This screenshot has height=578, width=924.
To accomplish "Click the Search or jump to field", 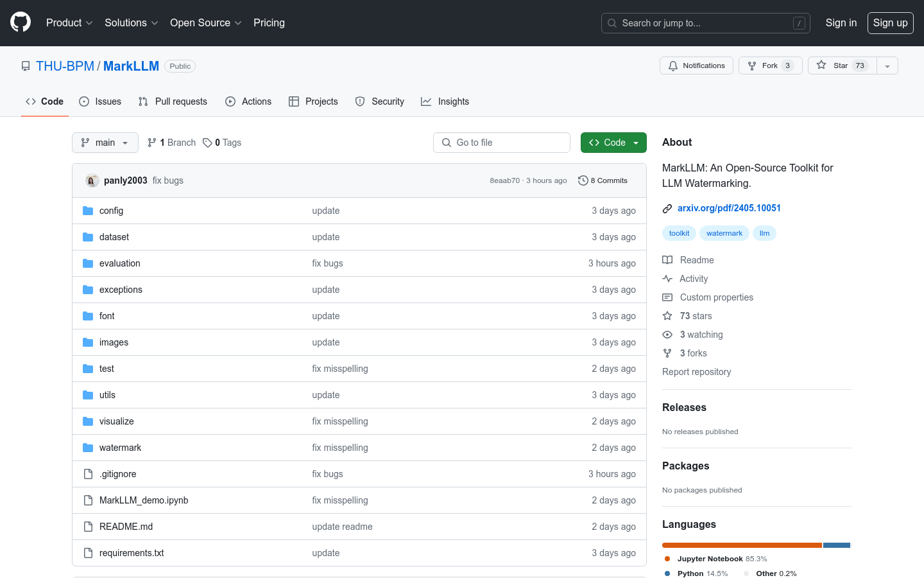I will click(706, 23).
